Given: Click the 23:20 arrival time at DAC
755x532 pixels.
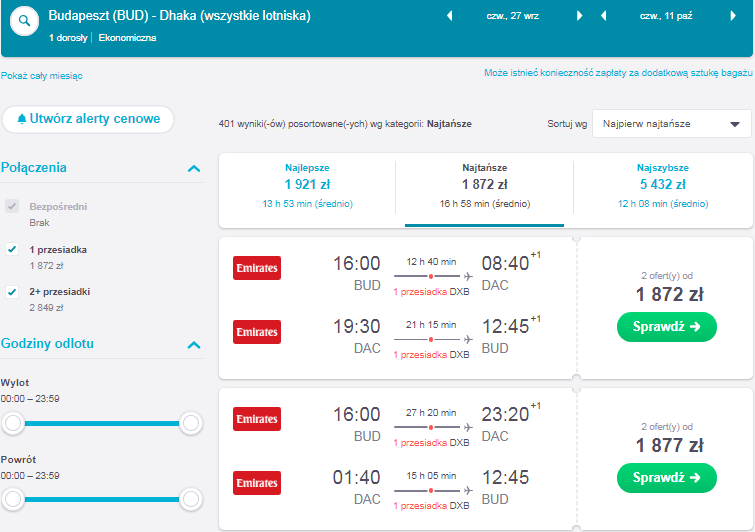Looking at the screenshot, I should pyautogui.click(x=506, y=415).
